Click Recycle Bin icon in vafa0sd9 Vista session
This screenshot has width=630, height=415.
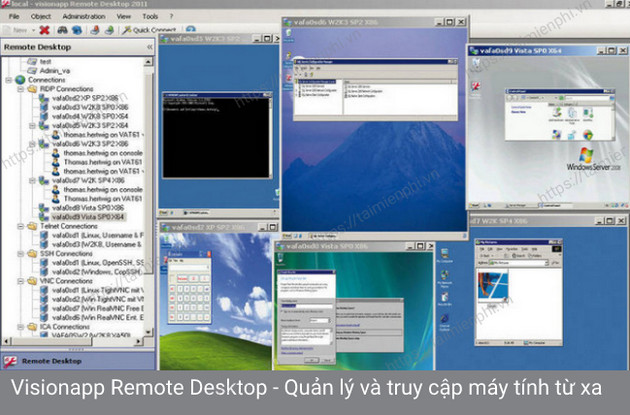[476, 64]
